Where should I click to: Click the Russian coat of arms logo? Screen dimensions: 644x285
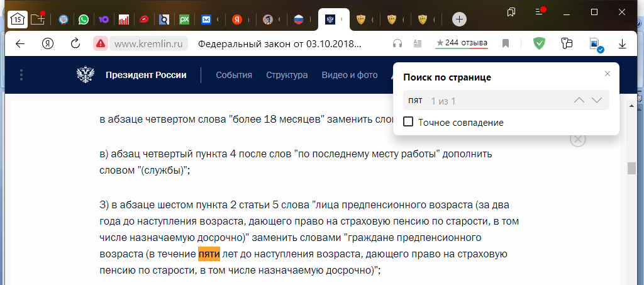(86, 75)
